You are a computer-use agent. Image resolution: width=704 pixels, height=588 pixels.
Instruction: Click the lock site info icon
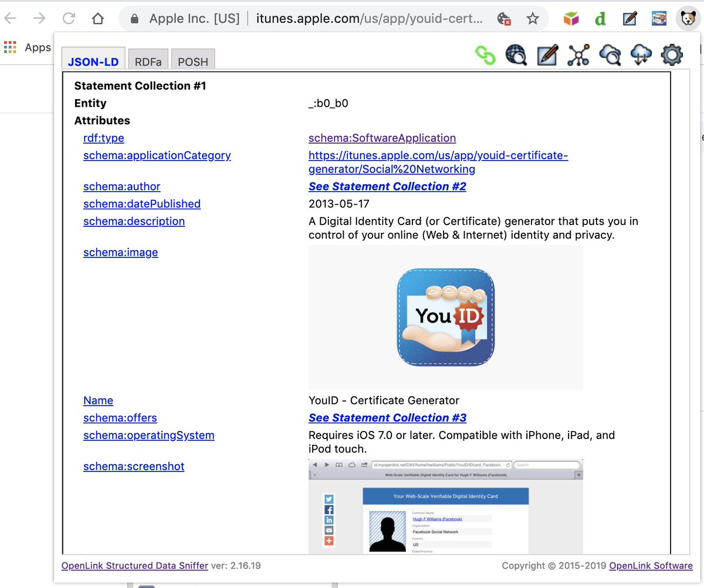click(134, 19)
